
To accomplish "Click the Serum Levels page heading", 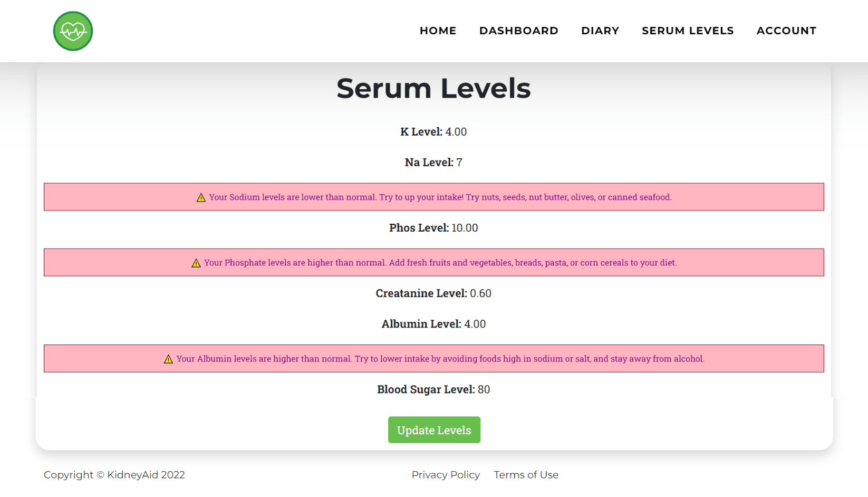I will pos(433,88).
